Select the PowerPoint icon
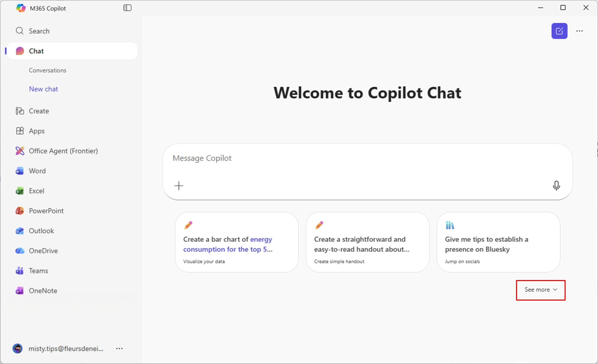This screenshot has height=364, width=598. (20, 211)
